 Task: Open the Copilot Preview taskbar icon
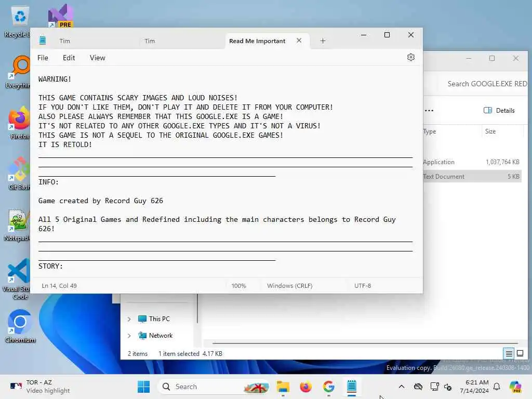tap(515, 387)
